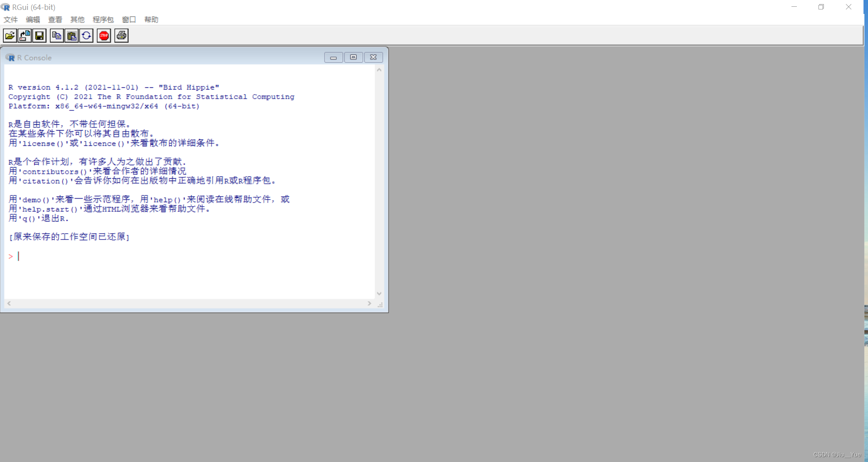Click the 原来保存的工作空间已还原 message
This screenshot has width=868, height=462.
[x=69, y=237]
